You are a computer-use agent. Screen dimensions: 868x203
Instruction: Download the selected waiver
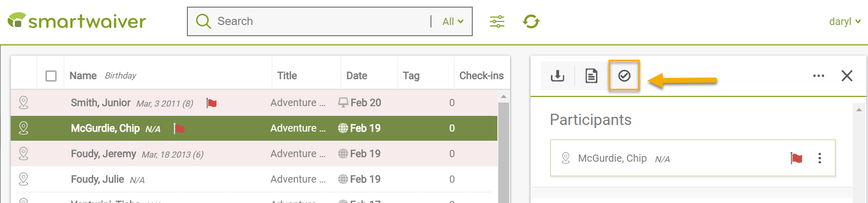(x=558, y=76)
